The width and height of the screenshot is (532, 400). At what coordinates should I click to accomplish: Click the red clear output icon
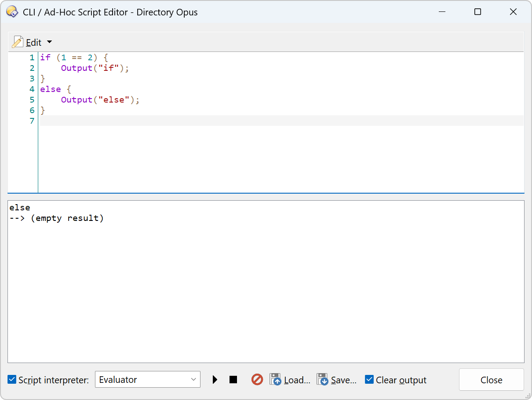click(257, 379)
